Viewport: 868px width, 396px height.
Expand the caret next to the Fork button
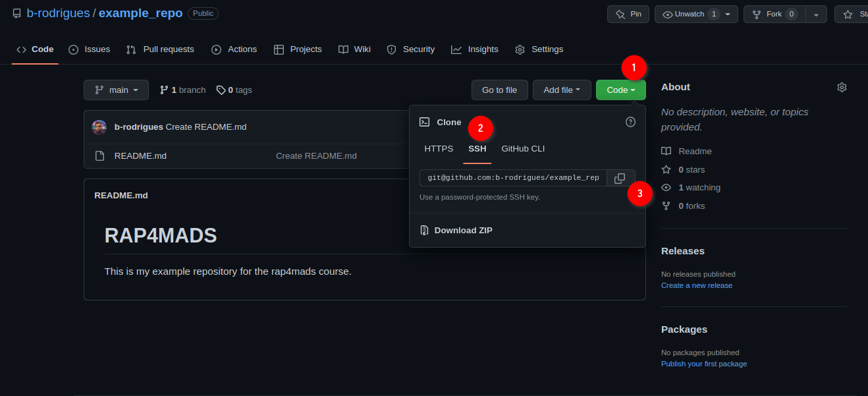click(816, 14)
